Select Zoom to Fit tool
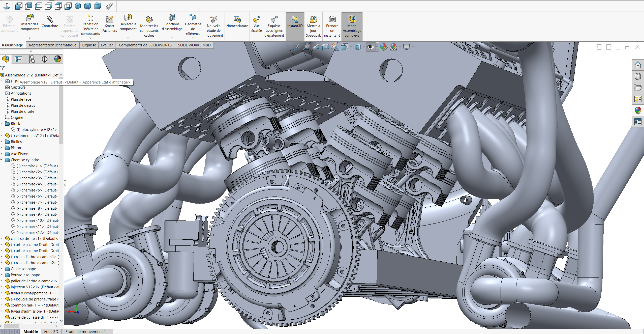Viewport: 644px width, 334px height. click(297, 47)
